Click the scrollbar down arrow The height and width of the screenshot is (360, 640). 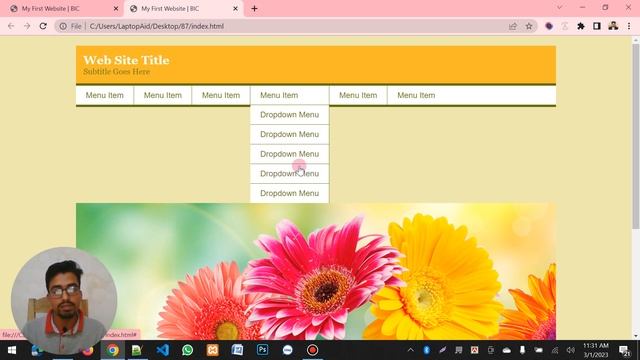636,336
